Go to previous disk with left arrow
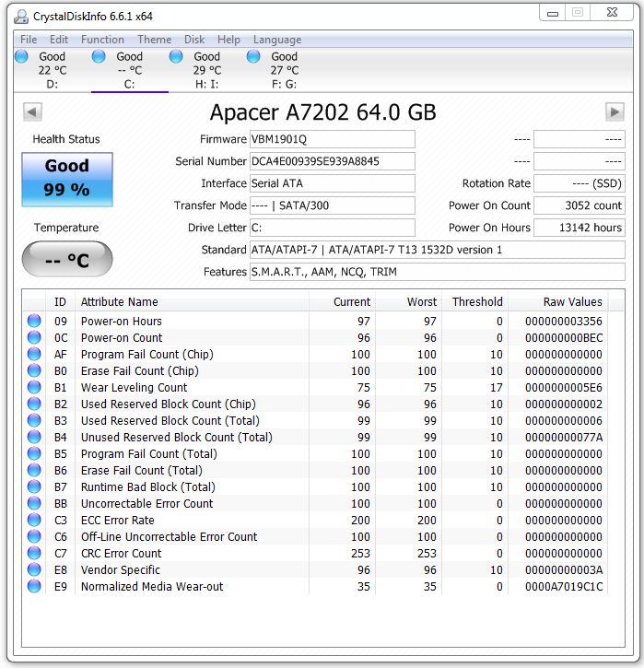This screenshot has height=668, width=644. (32, 112)
